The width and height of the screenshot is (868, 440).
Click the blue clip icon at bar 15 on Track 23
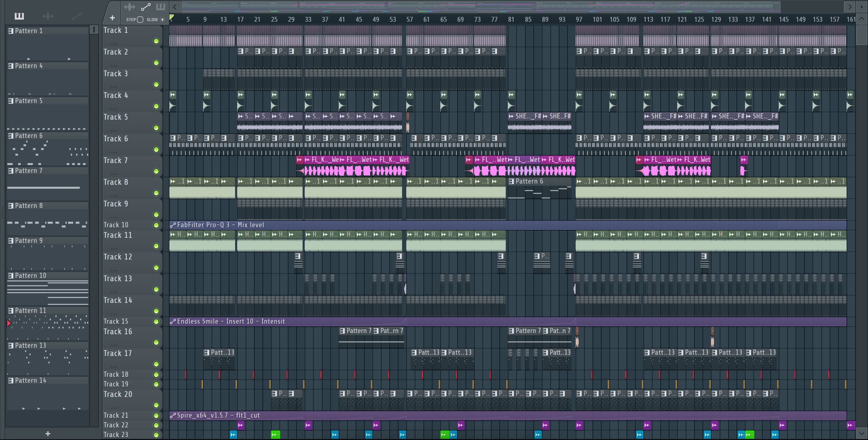(x=233, y=435)
